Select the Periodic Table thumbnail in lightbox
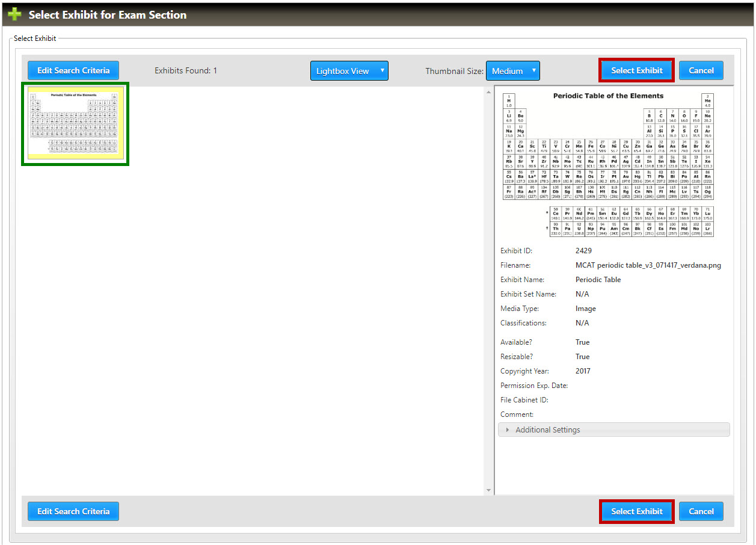 tap(75, 124)
